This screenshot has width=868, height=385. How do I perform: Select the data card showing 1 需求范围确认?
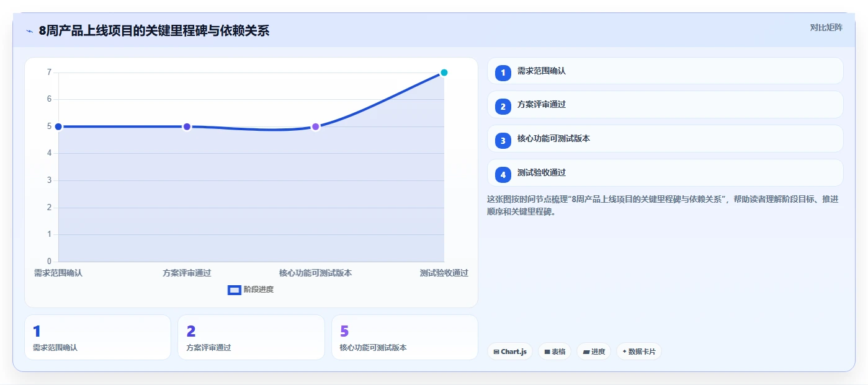click(x=97, y=337)
